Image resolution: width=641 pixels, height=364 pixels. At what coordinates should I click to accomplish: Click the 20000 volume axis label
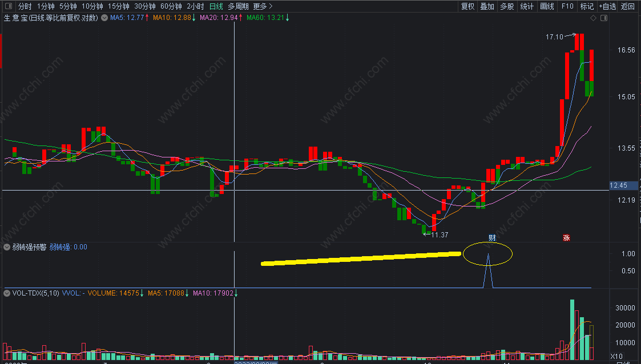pos(626,325)
